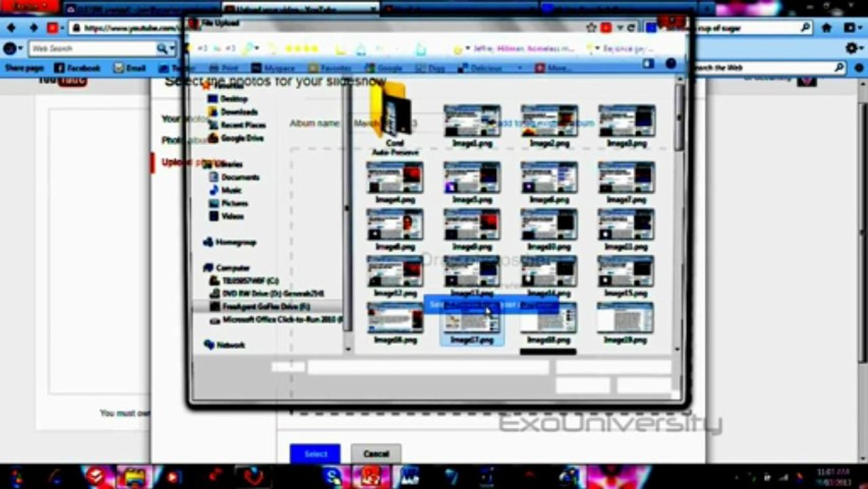Select Image1.png thumbnail
The height and width of the screenshot is (489, 868).
point(472,121)
